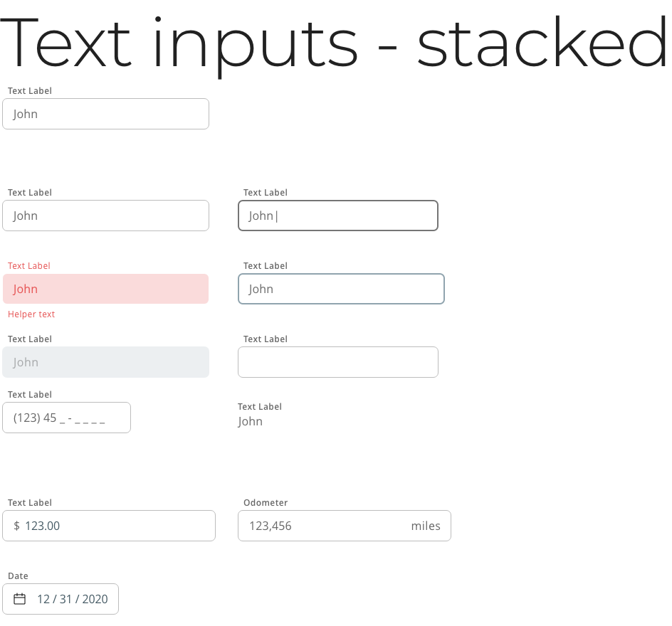Click the dark-bordered input with the text cursor
The height and width of the screenshot is (626, 672).
337,216
